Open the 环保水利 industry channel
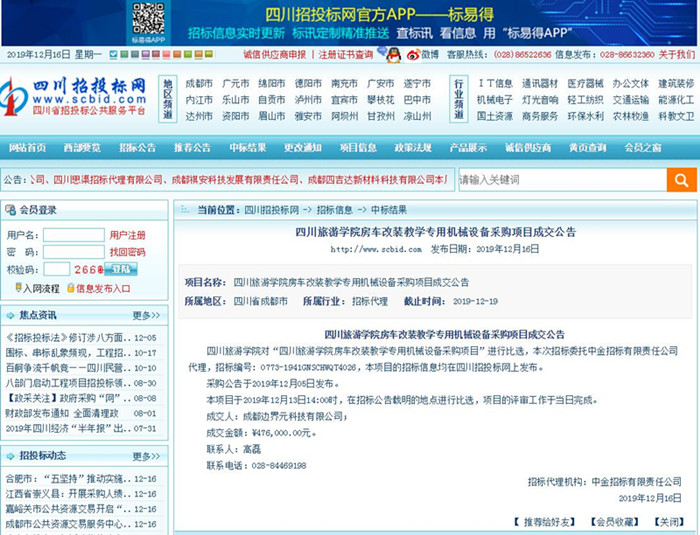The image size is (700, 535). pyautogui.click(x=585, y=117)
